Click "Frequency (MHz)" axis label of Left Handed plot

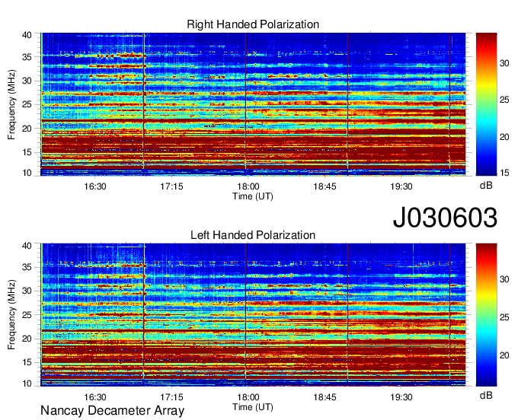pyautogui.click(x=11, y=315)
